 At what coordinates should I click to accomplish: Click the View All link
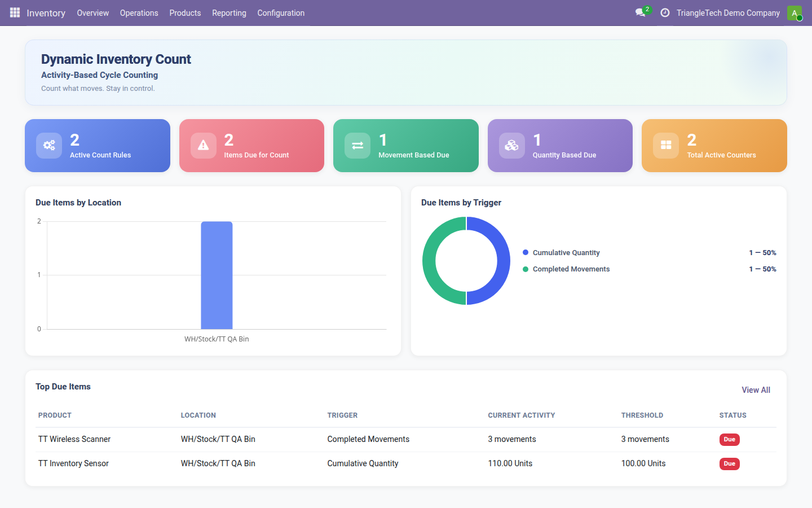point(756,390)
